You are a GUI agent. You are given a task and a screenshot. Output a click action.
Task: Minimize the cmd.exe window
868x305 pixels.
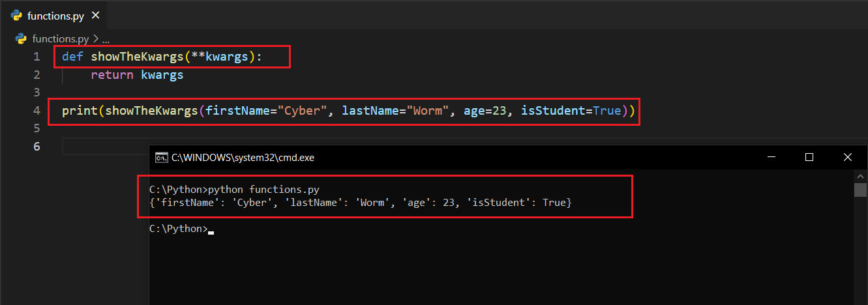click(x=771, y=157)
